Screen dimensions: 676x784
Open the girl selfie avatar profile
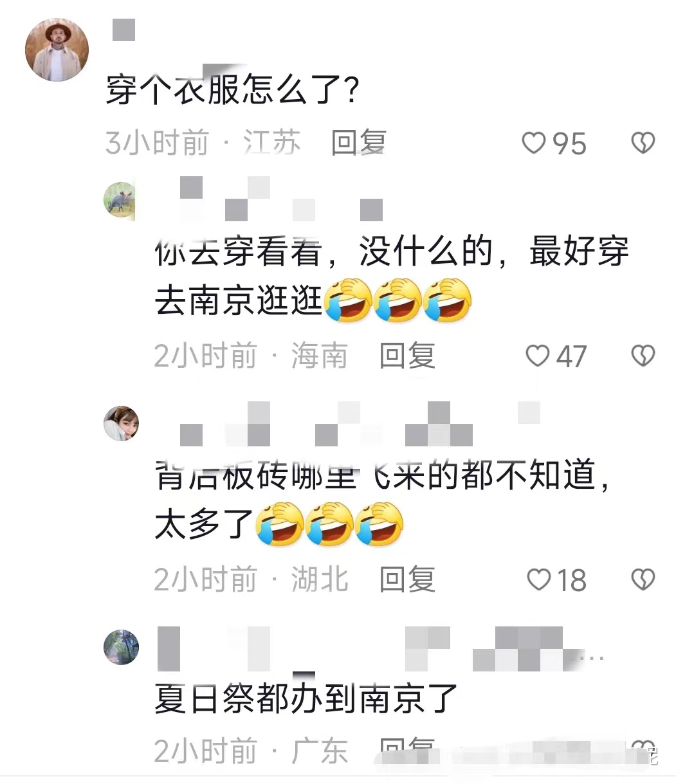point(121,423)
